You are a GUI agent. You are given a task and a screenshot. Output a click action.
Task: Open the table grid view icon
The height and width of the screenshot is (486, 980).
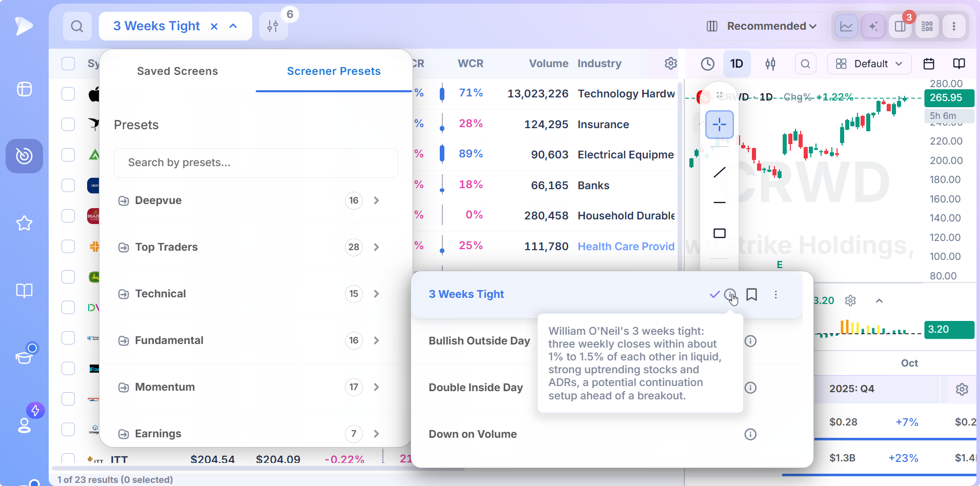927,26
